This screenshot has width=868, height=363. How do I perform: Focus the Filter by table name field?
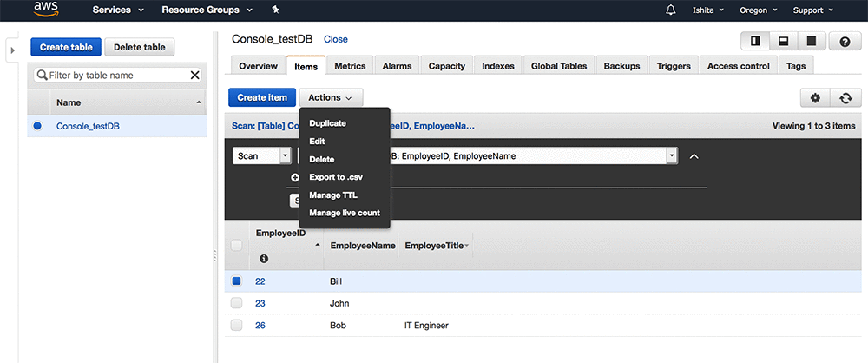[x=117, y=75]
